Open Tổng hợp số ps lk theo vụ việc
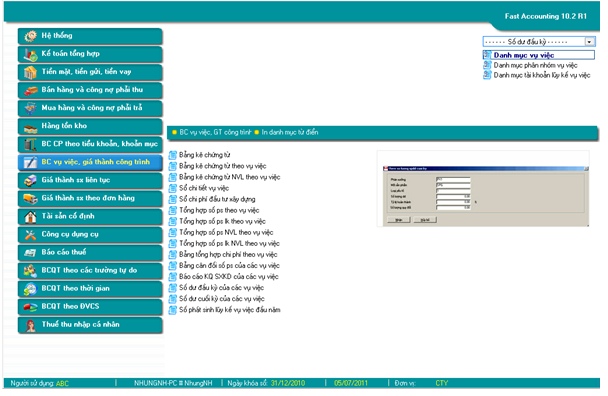The image size is (608, 396). [x=218, y=221]
